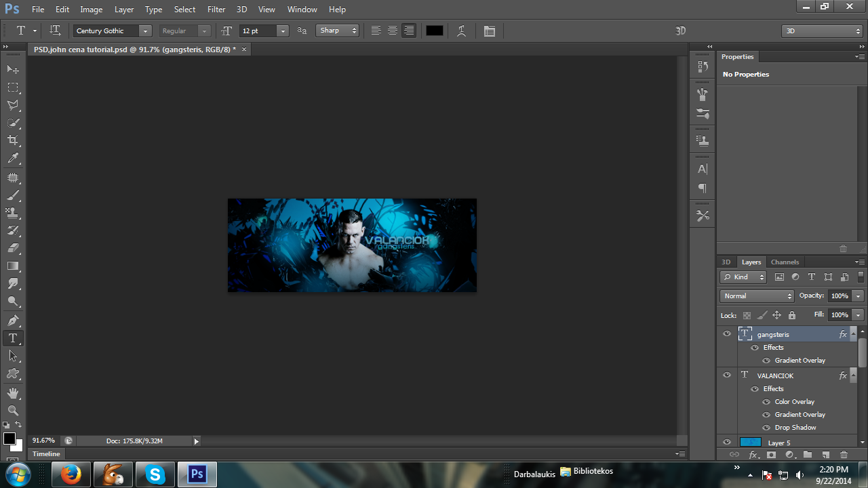Toggle VALANCIOK Color Overlay effect visibility

(x=767, y=402)
